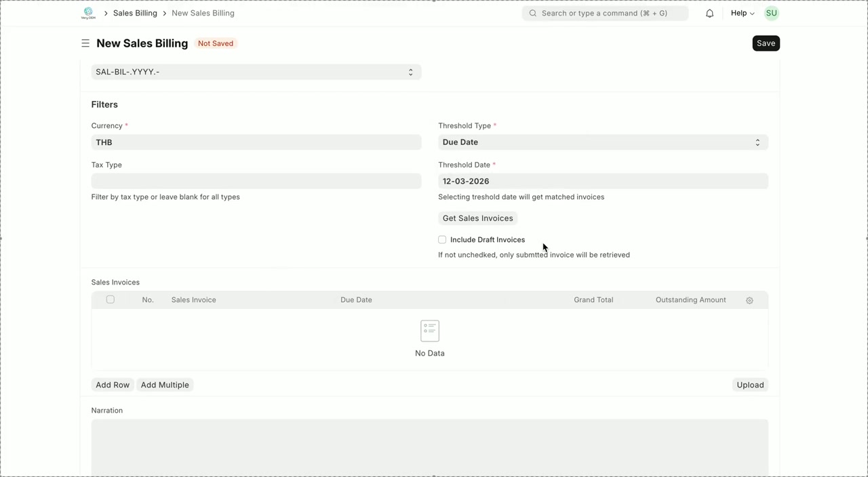Viewport: 868px width, 477px height.
Task: Click the New Sales Billing breadcrumb
Action: pyautogui.click(x=203, y=13)
